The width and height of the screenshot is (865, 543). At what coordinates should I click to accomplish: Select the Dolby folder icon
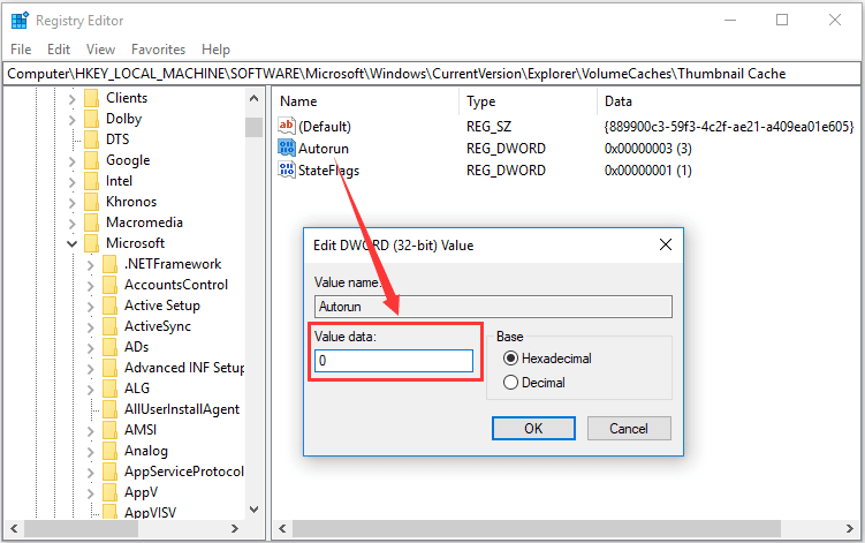click(x=92, y=118)
